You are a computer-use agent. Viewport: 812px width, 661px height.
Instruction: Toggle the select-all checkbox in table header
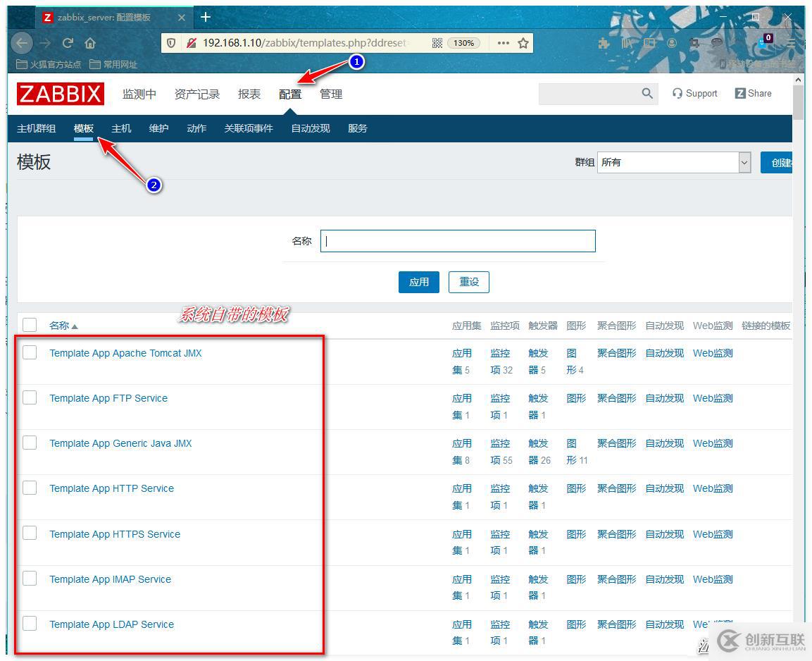30,325
